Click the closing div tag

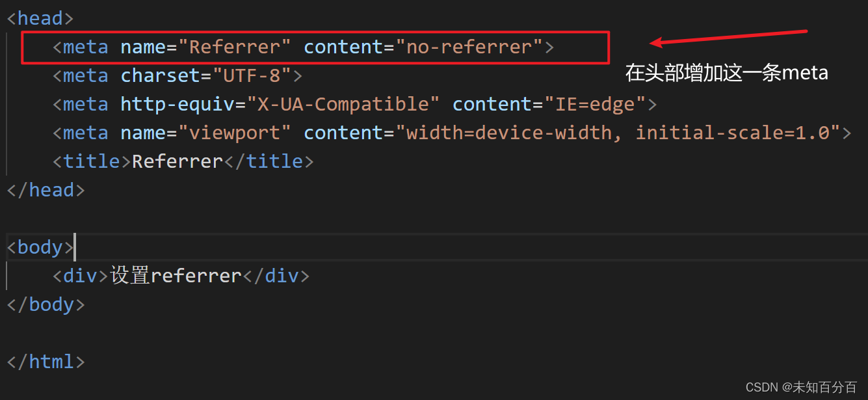(x=276, y=276)
